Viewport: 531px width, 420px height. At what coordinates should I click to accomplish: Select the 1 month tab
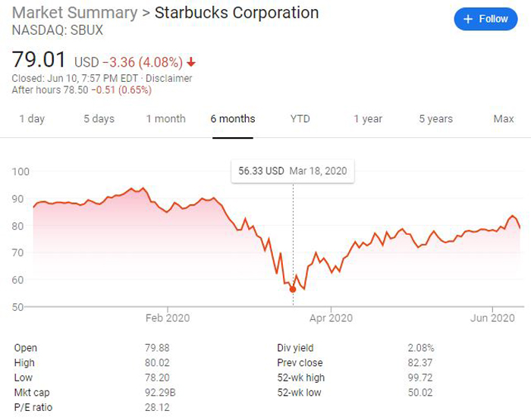(166, 119)
